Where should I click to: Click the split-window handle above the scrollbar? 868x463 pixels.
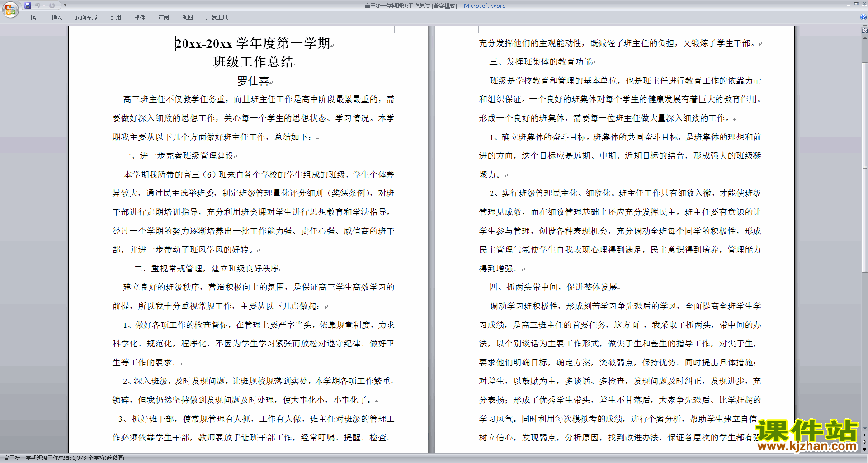[x=864, y=26]
